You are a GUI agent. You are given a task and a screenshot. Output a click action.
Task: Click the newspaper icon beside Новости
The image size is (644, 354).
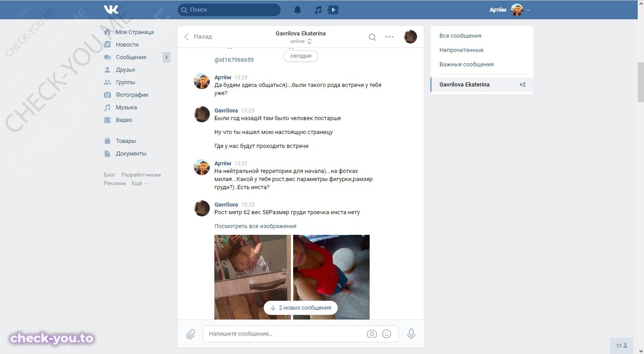pyautogui.click(x=107, y=45)
